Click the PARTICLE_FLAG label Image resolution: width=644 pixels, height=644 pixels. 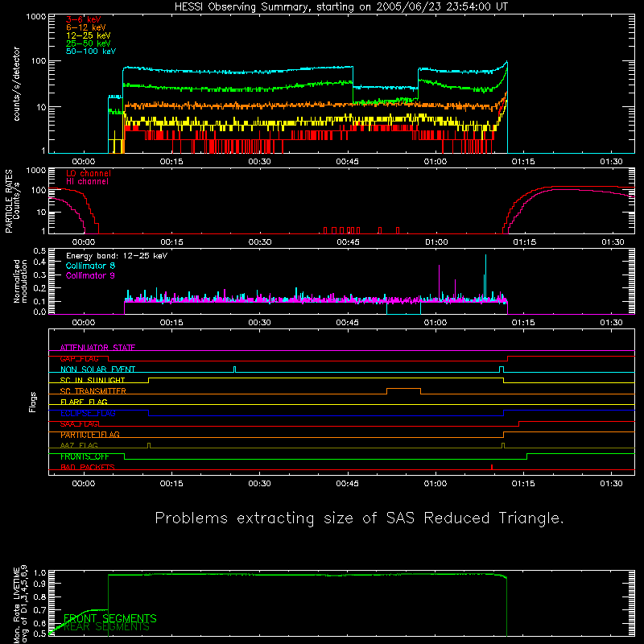pyautogui.click(x=90, y=435)
